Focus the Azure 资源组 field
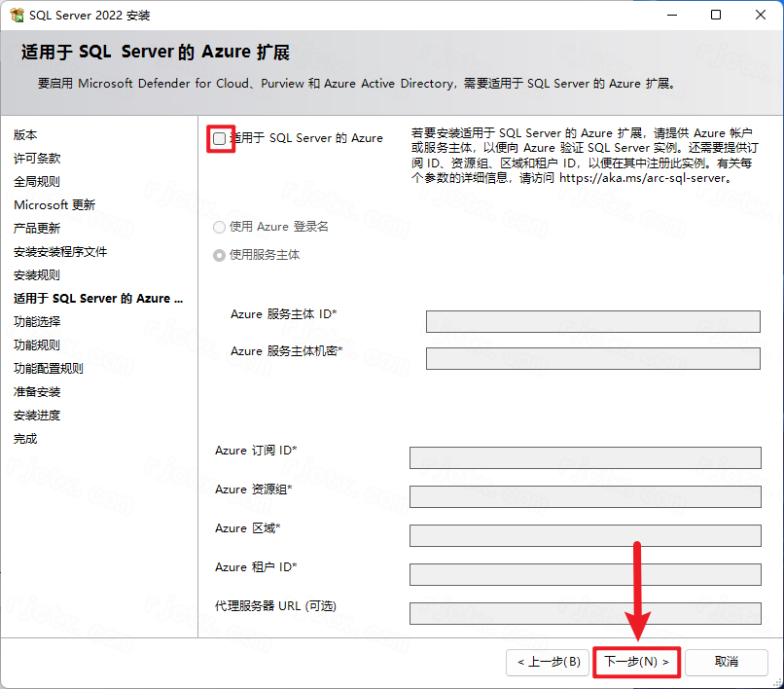This screenshot has width=784, height=689. pyautogui.click(x=585, y=497)
